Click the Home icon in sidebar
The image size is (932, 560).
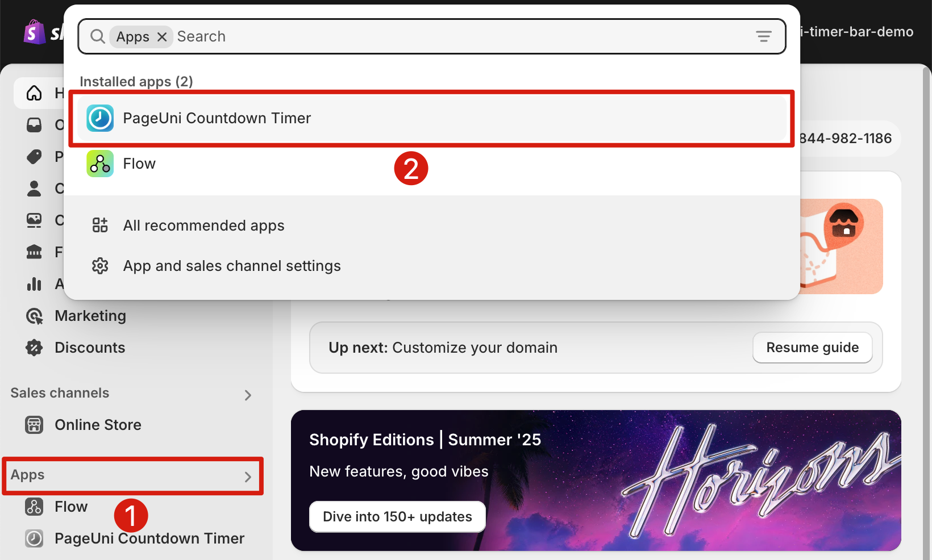tap(34, 93)
